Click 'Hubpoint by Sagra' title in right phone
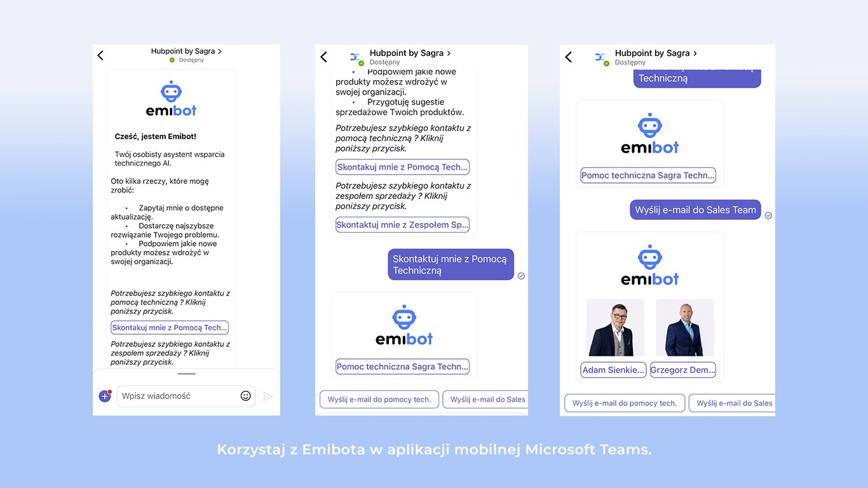868x488 pixels. [x=653, y=53]
